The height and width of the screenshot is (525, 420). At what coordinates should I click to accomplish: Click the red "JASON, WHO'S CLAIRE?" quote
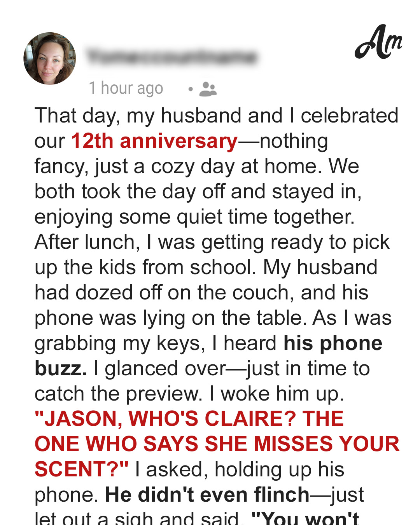point(165,419)
